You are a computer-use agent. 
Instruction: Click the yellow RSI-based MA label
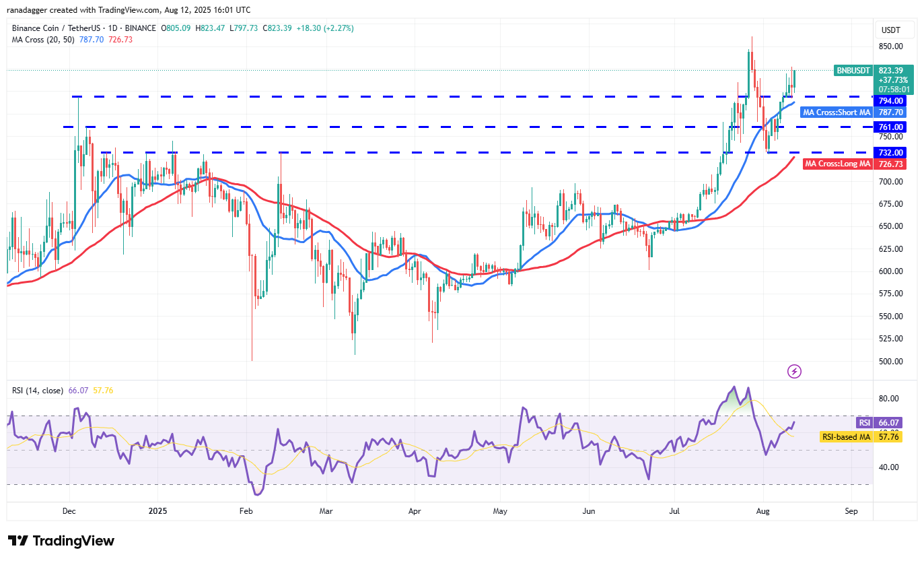click(847, 436)
